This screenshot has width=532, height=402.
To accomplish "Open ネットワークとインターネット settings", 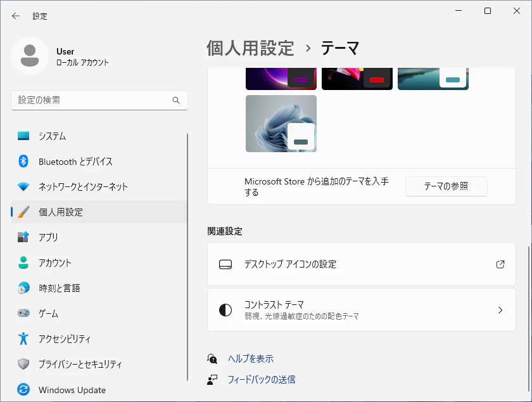I will pos(99,186).
